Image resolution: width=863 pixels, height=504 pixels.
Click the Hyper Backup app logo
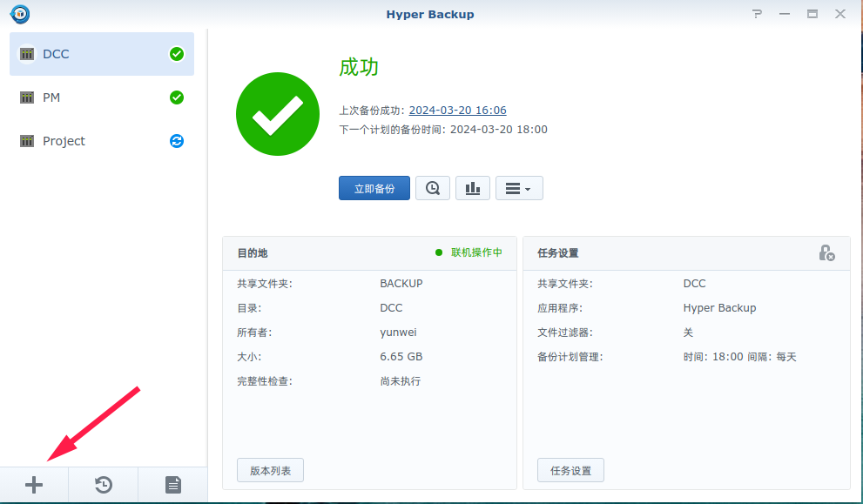pyautogui.click(x=19, y=14)
